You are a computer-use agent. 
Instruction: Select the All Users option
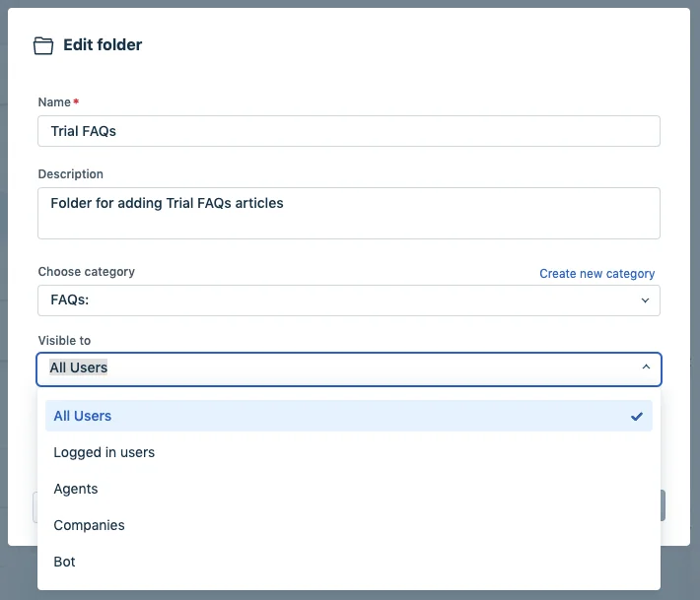349,416
